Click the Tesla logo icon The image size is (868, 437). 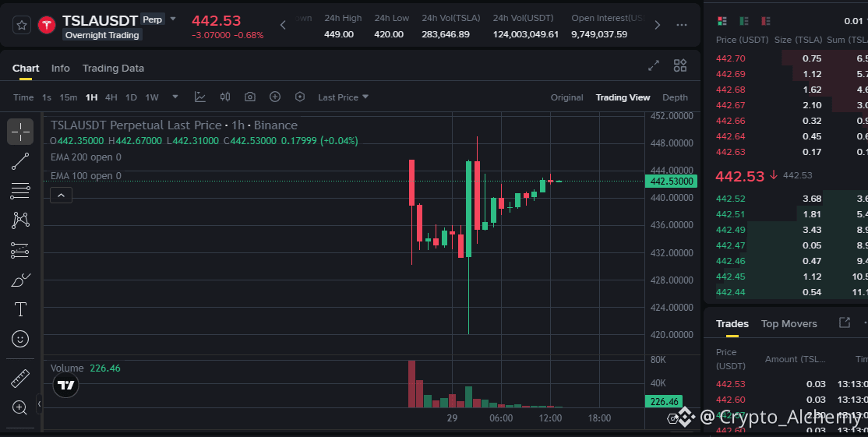tap(47, 26)
